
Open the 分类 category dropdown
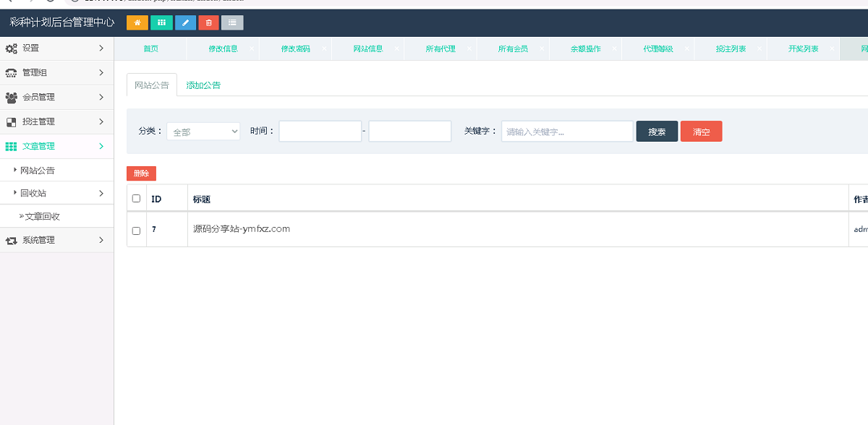coord(203,132)
